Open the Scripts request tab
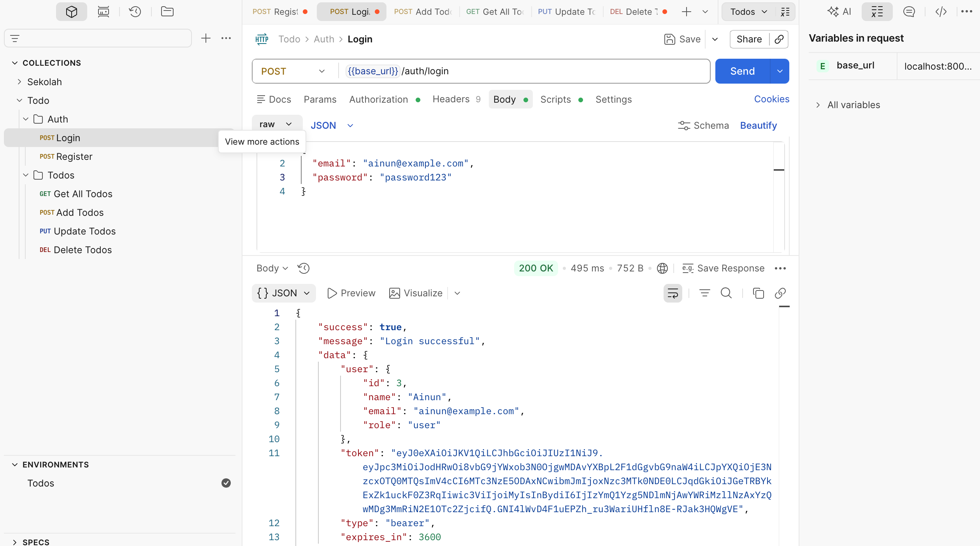 561,100
